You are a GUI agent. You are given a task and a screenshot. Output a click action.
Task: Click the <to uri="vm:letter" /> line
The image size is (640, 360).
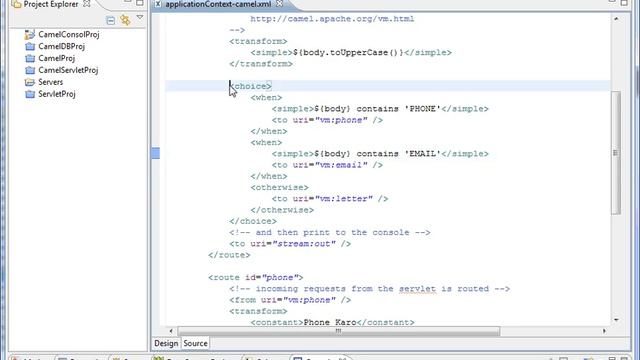[x=330, y=199]
